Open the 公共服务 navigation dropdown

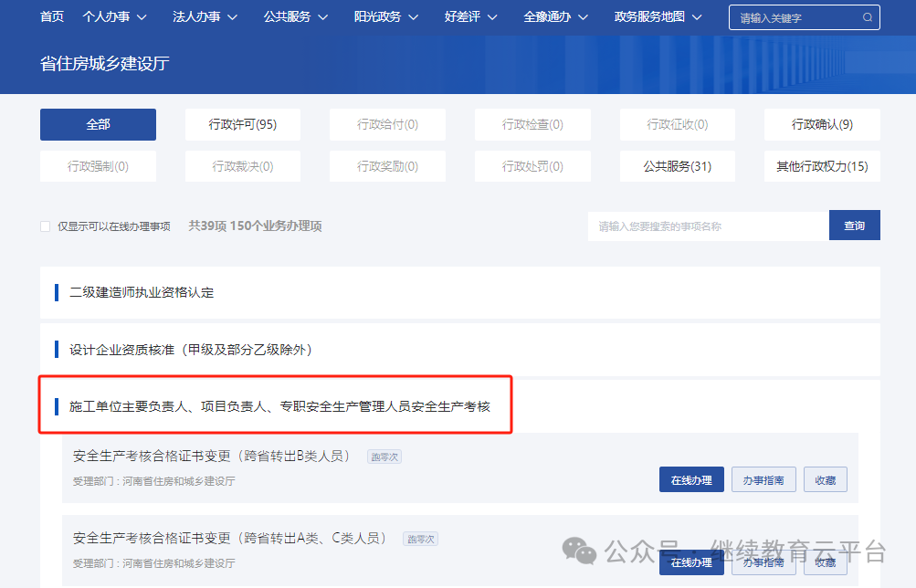pos(296,17)
